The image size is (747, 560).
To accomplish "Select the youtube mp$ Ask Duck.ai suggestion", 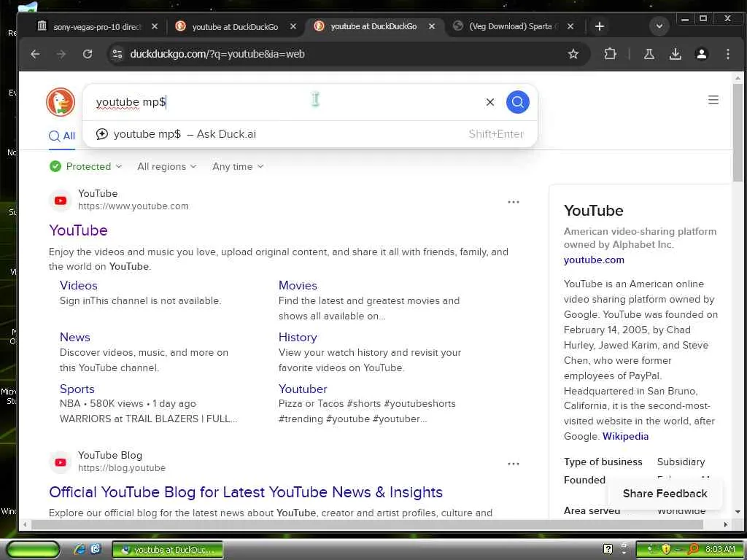I will (x=309, y=134).
